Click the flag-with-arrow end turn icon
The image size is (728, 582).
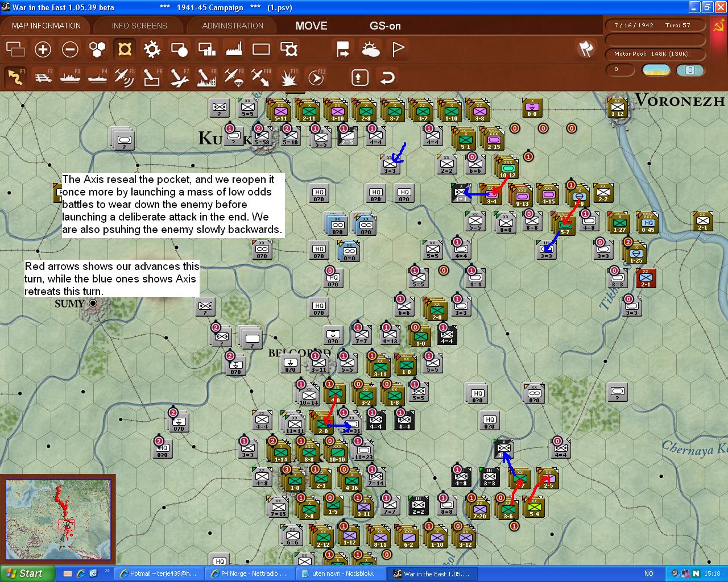[343, 49]
